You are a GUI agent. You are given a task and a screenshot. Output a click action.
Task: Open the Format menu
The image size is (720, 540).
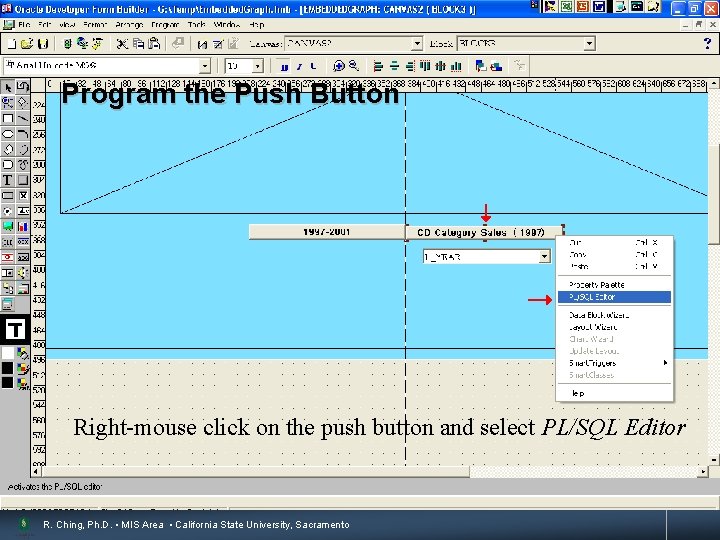[x=95, y=25]
